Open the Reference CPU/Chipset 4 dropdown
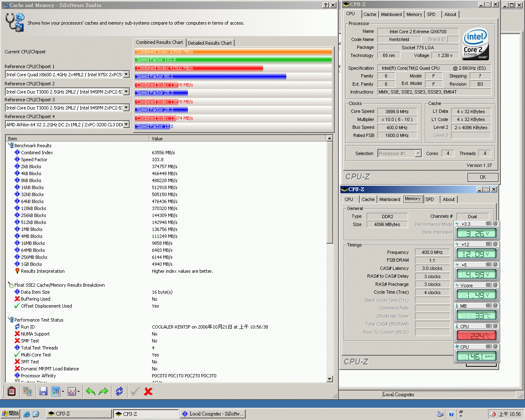The height and width of the screenshot is (420, 525). pyautogui.click(x=126, y=125)
